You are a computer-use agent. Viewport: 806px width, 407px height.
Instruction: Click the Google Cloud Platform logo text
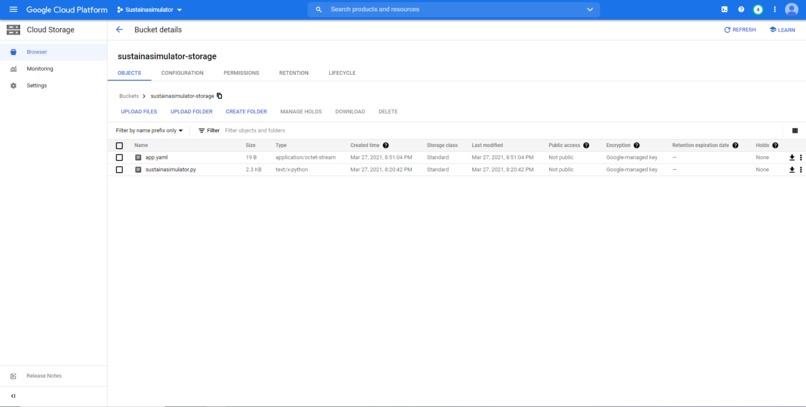coord(67,10)
